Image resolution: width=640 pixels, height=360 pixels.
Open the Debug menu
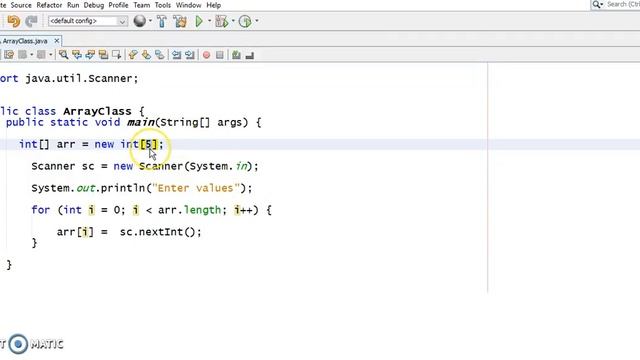tap(94, 5)
